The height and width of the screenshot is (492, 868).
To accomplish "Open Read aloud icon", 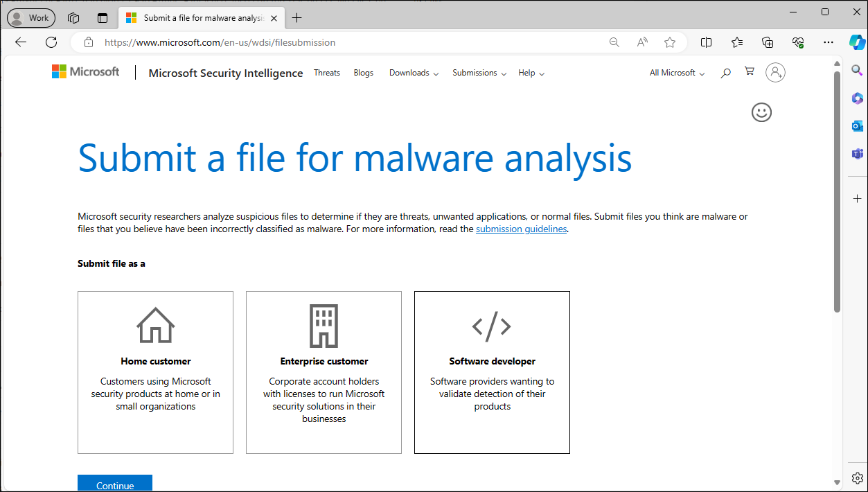I will pos(642,42).
